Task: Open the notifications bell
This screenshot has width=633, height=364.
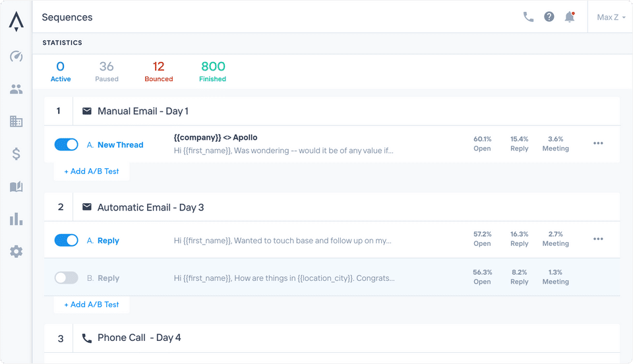Action: (x=570, y=17)
